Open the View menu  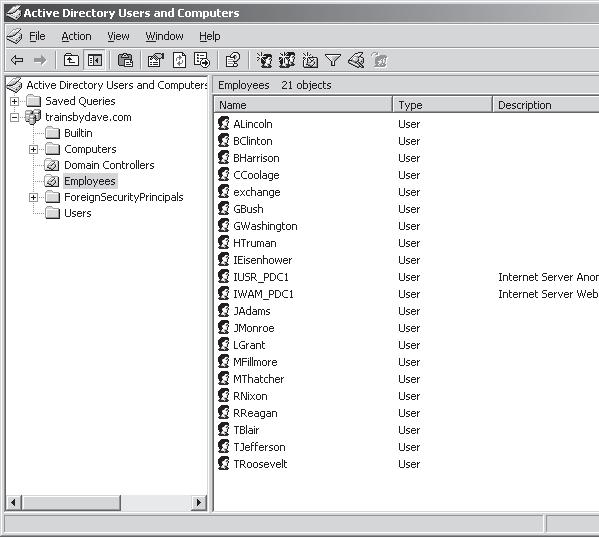coord(118,36)
